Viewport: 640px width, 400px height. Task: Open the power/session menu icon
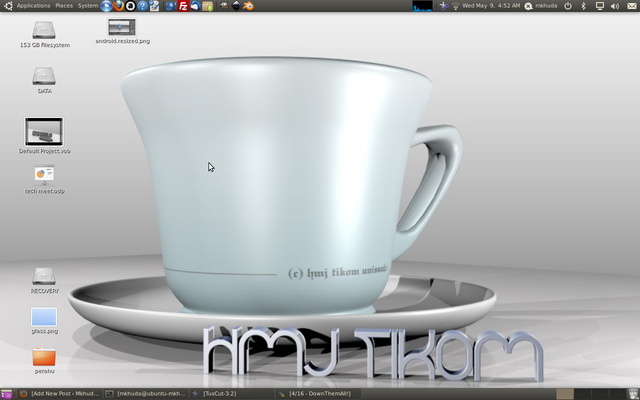(x=567, y=6)
